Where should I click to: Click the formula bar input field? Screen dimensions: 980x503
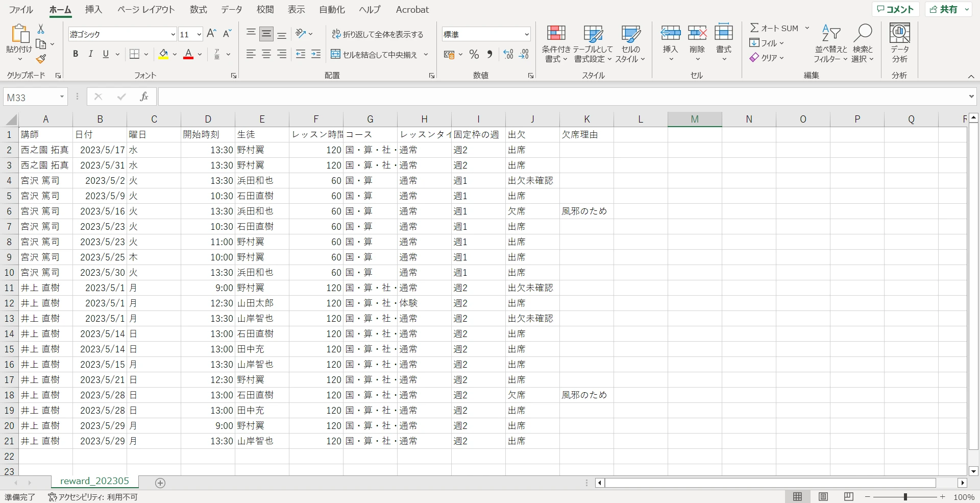(561, 97)
